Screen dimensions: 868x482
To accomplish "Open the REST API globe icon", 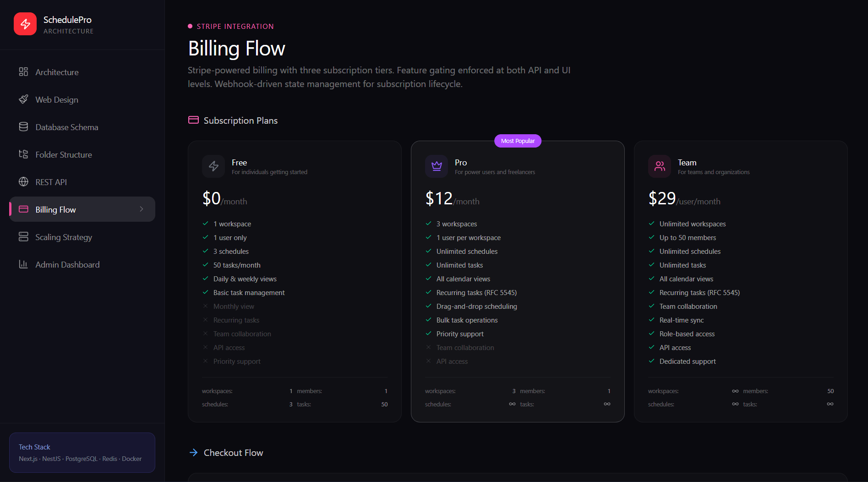I will tap(23, 181).
